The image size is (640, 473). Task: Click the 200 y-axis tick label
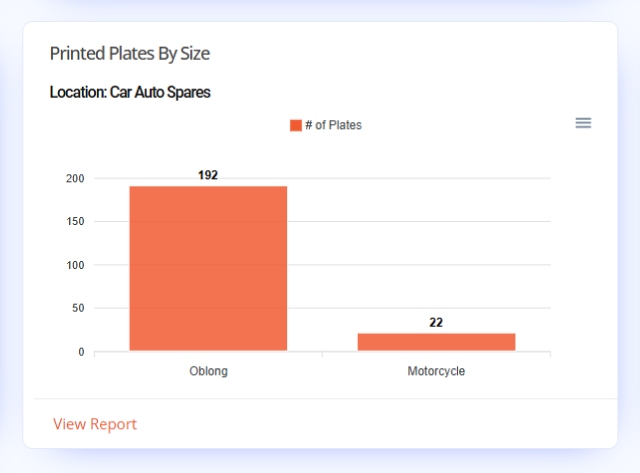(75, 178)
